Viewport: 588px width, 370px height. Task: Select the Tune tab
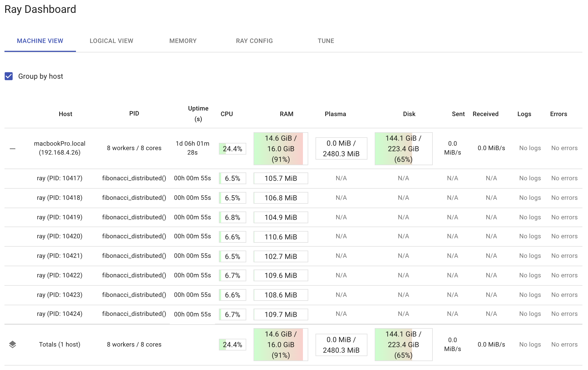tap(326, 41)
